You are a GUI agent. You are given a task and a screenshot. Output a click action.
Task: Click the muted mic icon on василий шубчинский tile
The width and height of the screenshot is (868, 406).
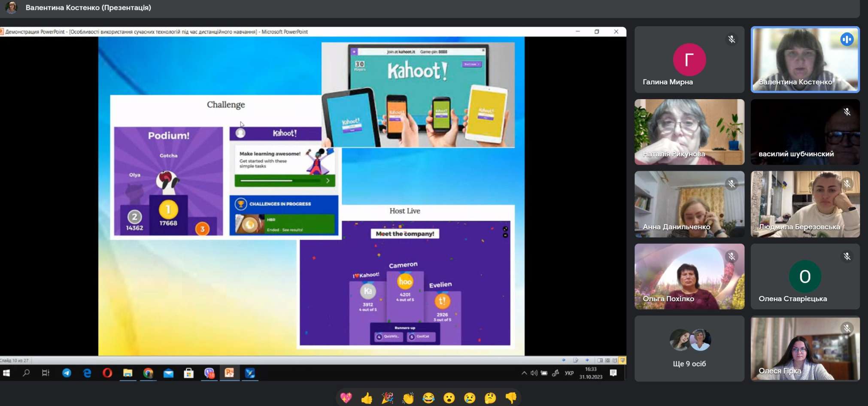point(847,112)
